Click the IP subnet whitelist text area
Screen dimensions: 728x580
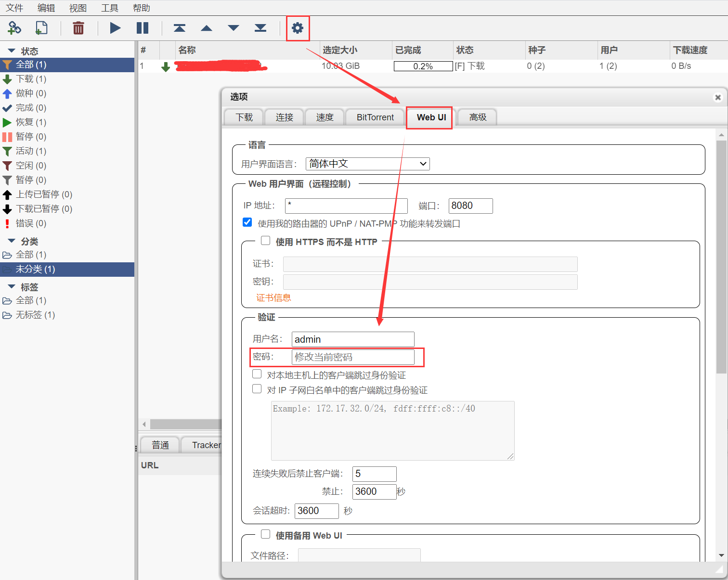pos(393,431)
